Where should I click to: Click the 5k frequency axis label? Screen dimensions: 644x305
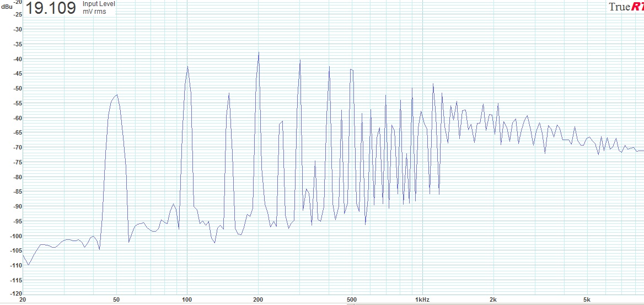[587, 300]
